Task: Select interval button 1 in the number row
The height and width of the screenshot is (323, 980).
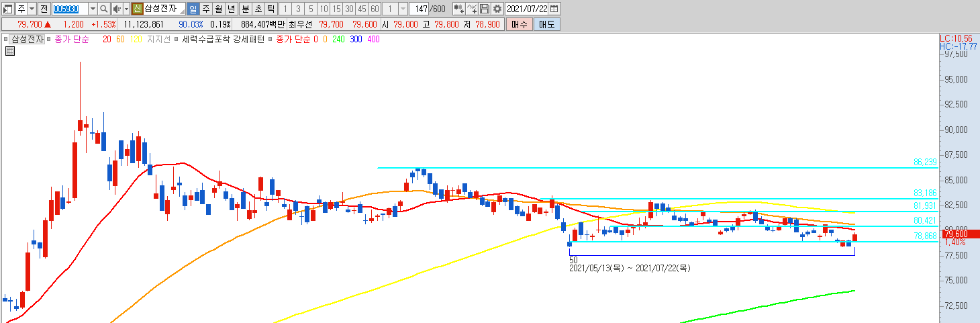Action: 285,9
